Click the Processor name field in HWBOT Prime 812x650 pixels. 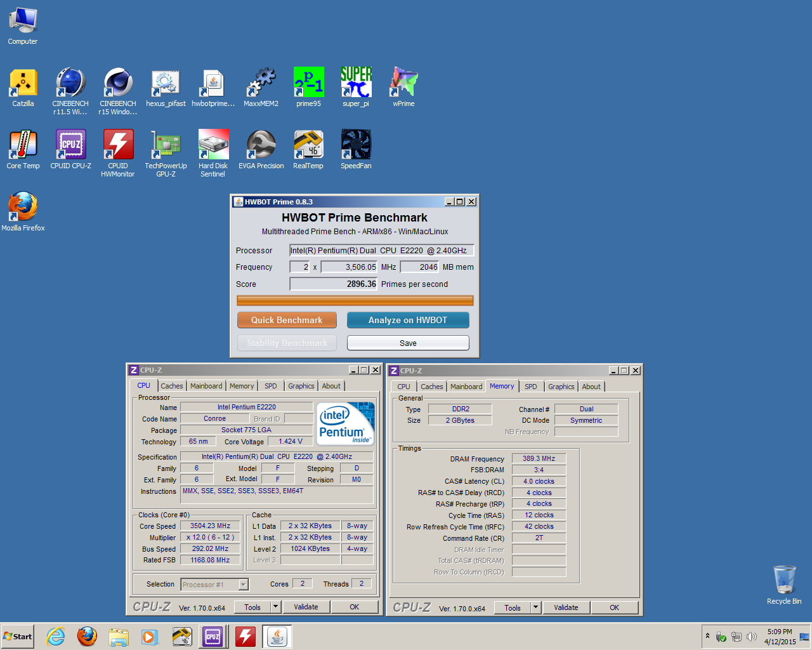click(382, 250)
